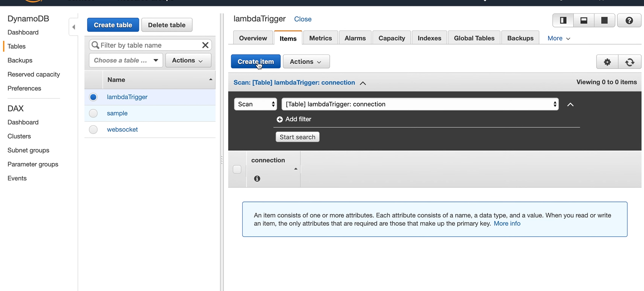
Task: Switch to full screen panel layout
Action: pos(604,21)
